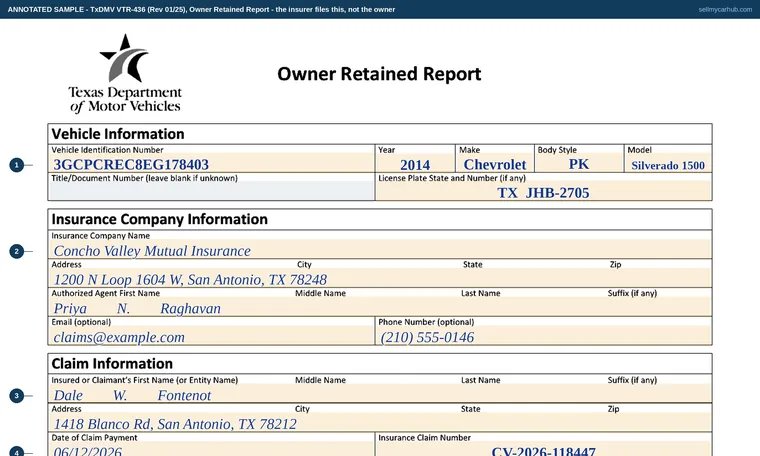Viewport: 760px width, 456px height.
Task: Click the Insurance Company Name field
Action: [x=380, y=250]
